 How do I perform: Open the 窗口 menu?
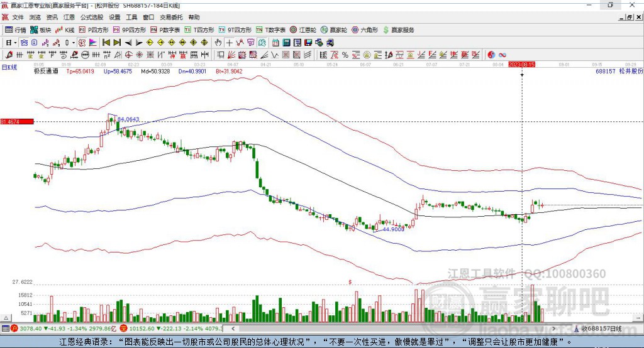148,17
